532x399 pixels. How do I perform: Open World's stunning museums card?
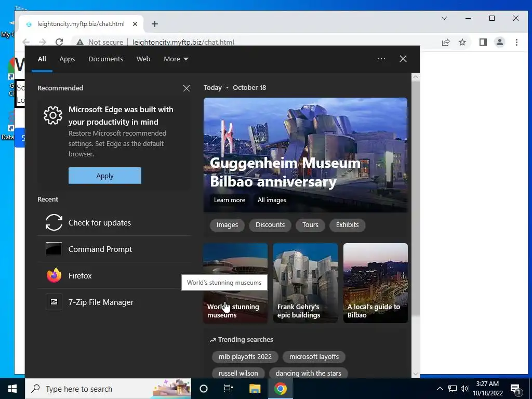pyautogui.click(x=235, y=283)
